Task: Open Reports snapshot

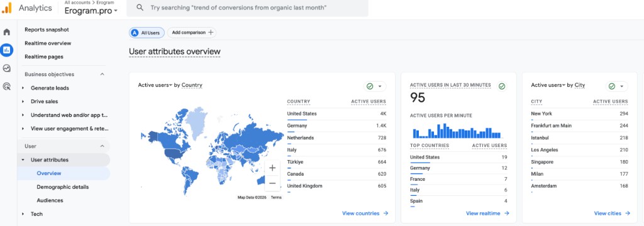Action: (47, 30)
